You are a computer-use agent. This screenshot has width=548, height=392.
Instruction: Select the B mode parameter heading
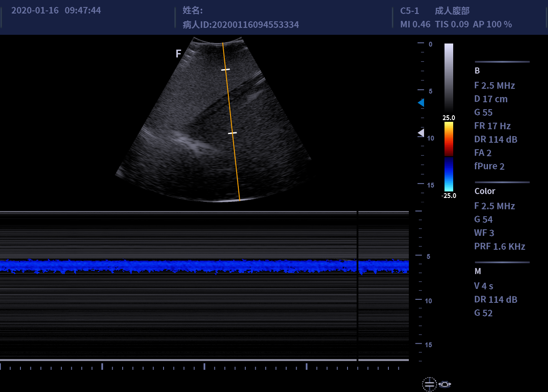(477, 71)
